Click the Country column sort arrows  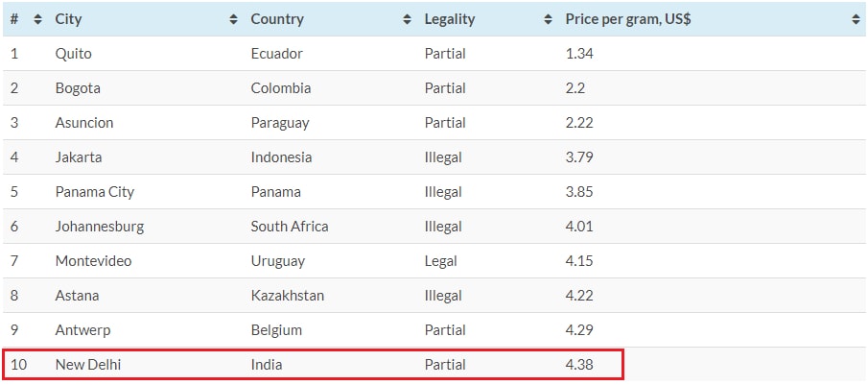point(408,19)
